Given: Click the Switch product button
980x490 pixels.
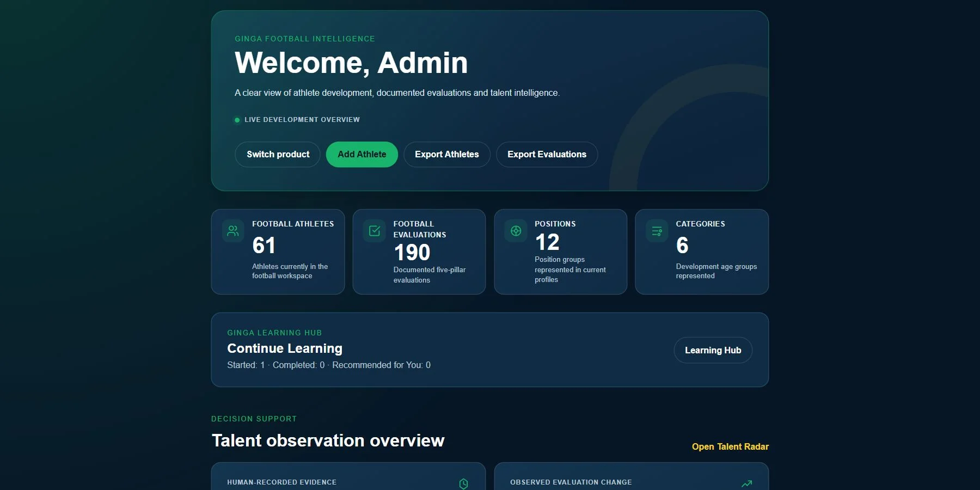Looking at the screenshot, I should [x=278, y=155].
